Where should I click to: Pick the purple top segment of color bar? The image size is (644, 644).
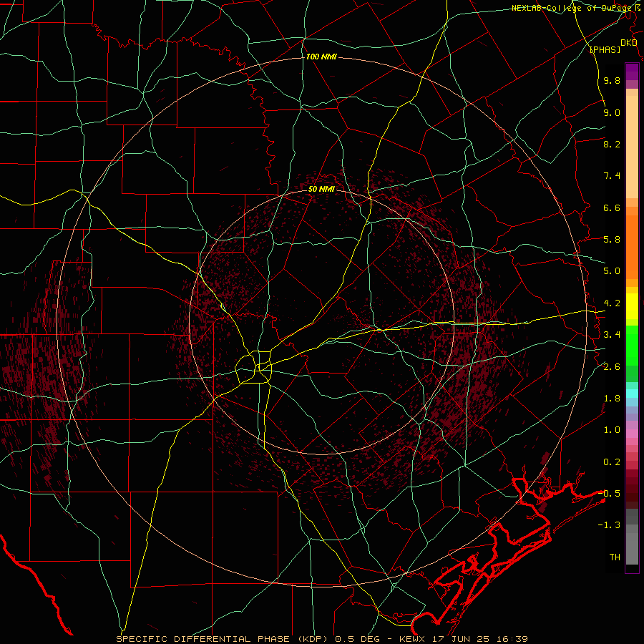coord(632,72)
